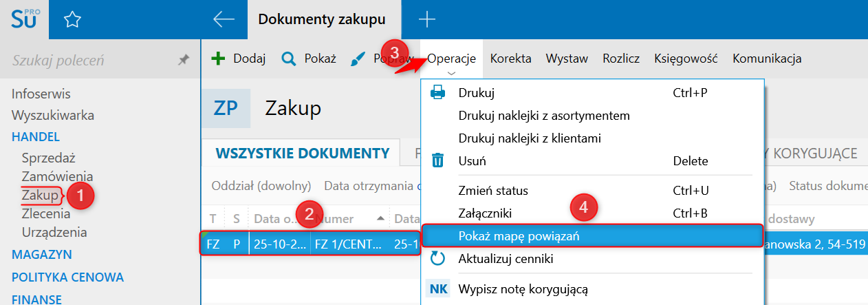Select Pokaż mapę powiązań

(592, 236)
